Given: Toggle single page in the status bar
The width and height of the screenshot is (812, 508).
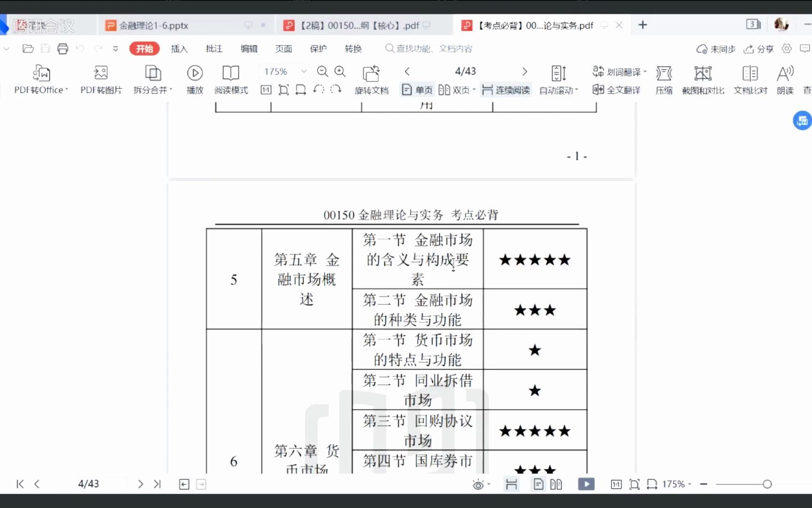Looking at the screenshot, I should coord(539,484).
